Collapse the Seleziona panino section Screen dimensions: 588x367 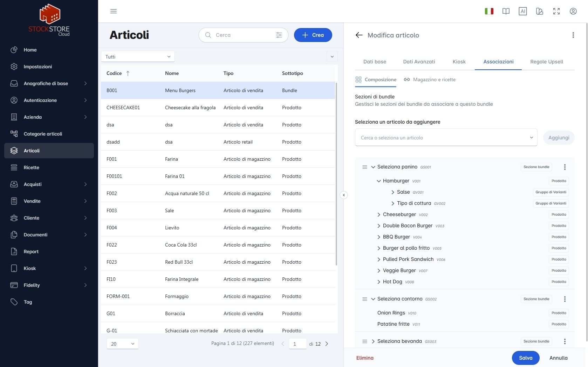(x=373, y=167)
